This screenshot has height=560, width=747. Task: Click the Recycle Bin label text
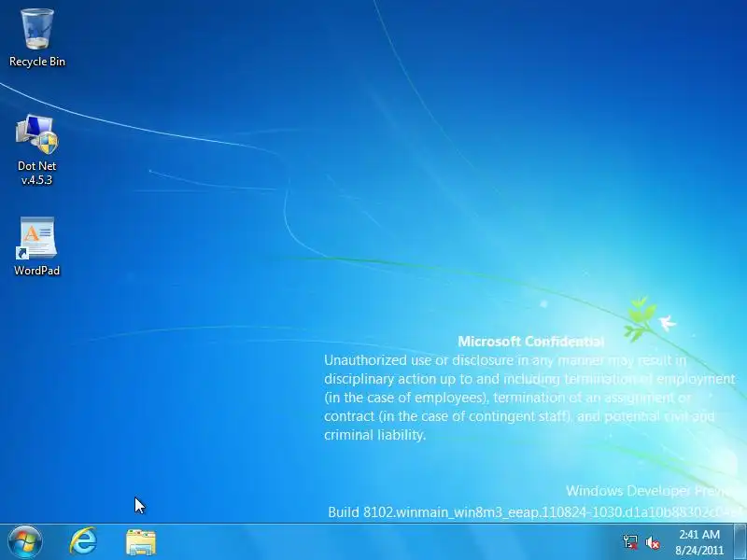(x=37, y=62)
